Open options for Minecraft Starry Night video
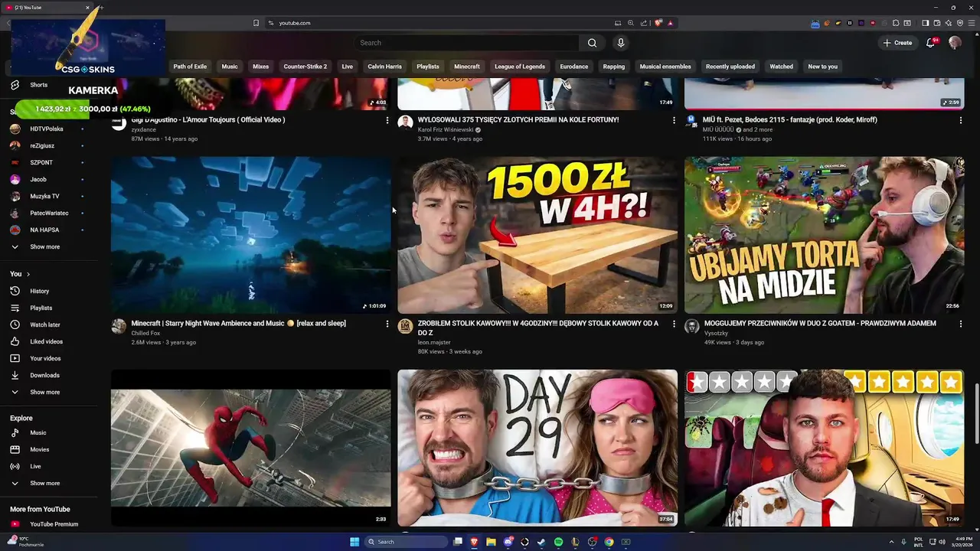980x551 pixels. pyautogui.click(x=387, y=324)
